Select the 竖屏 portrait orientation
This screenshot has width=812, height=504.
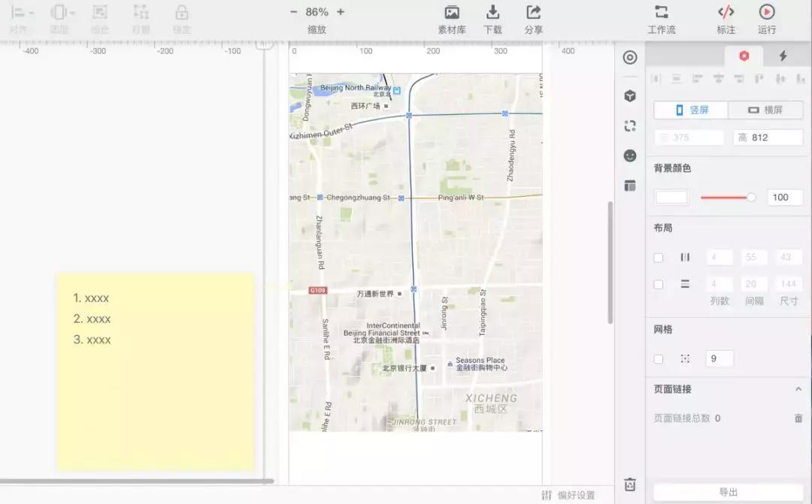click(691, 110)
